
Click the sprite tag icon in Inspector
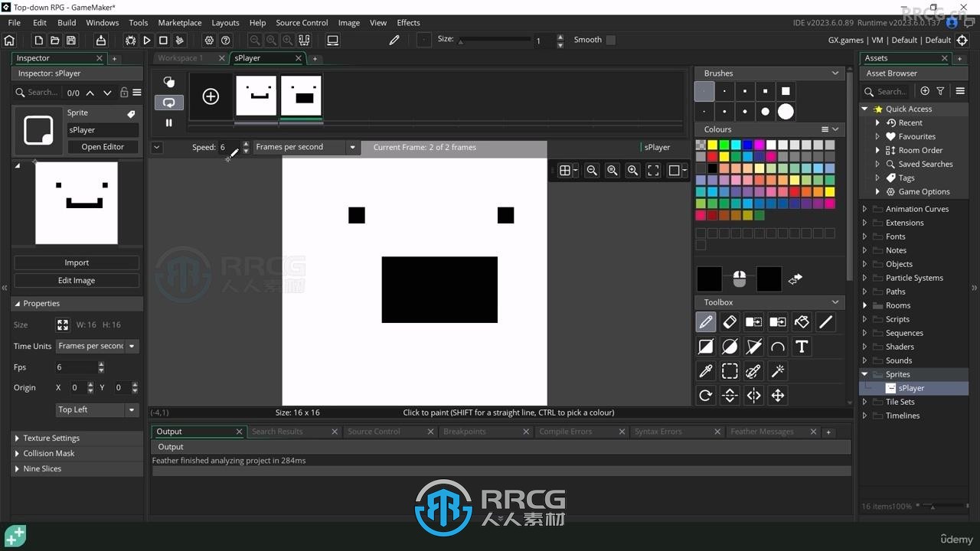(x=131, y=114)
